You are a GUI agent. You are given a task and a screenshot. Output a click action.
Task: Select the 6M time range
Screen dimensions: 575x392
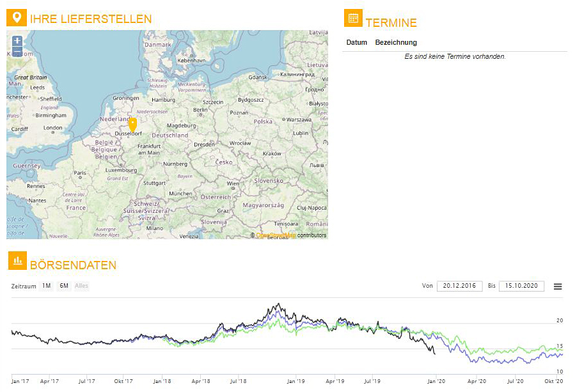click(x=64, y=286)
